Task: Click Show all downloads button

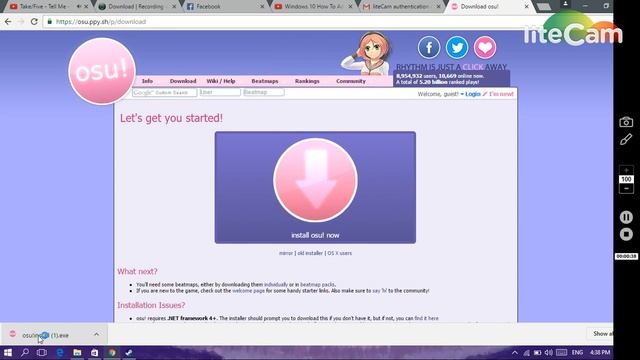Action: 600,333
